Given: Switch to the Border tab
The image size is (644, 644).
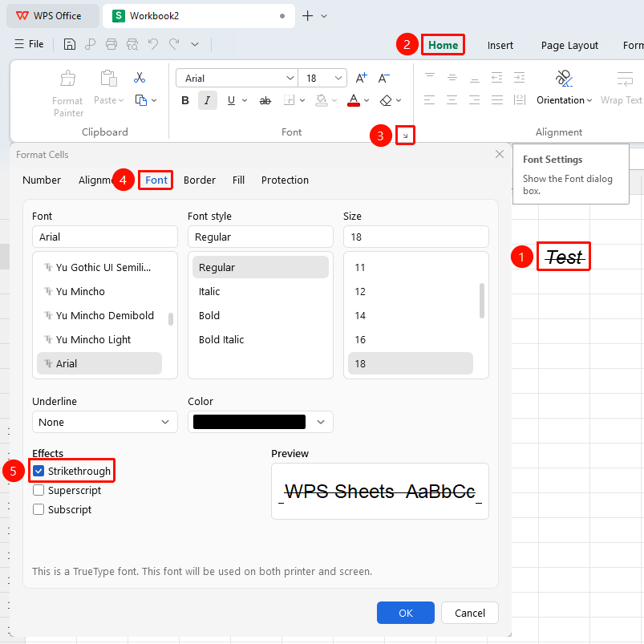Looking at the screenshot, I should 199,180.
